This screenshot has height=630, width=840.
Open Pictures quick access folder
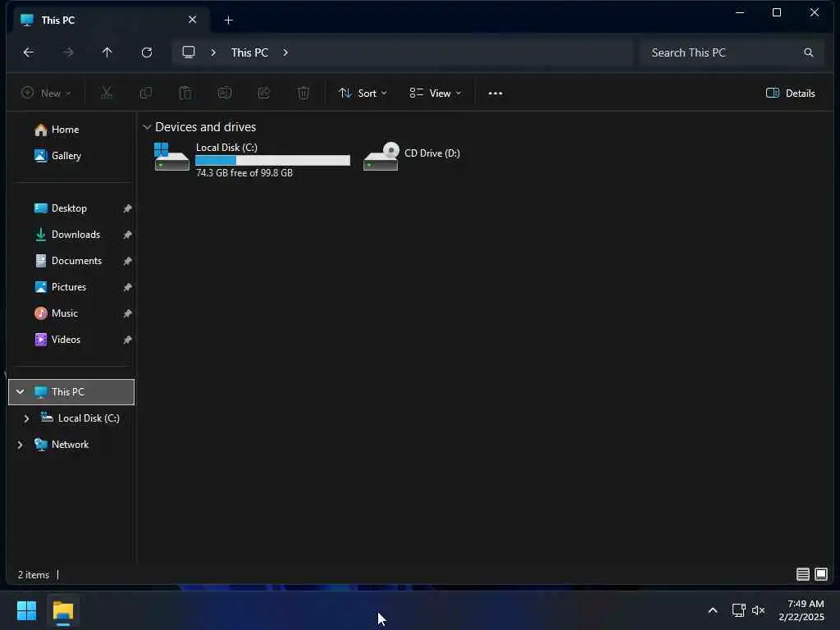pos(60,287)
